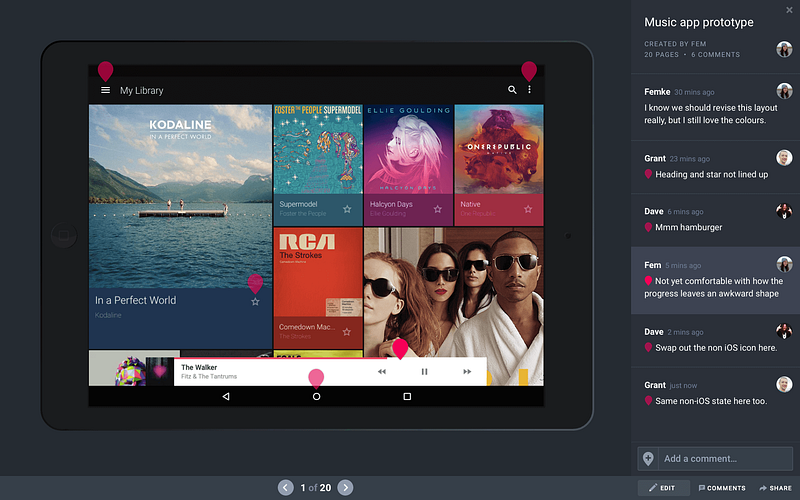Click the now-playing track thumbnail with heart
Screen dimensions: 800x500
160,371
